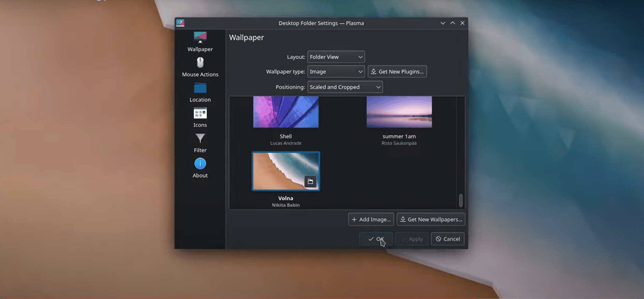Viewport: 644px width, 299px height.
Task: Click the Plasma app icon in title bar
Action: coord(180,23)
